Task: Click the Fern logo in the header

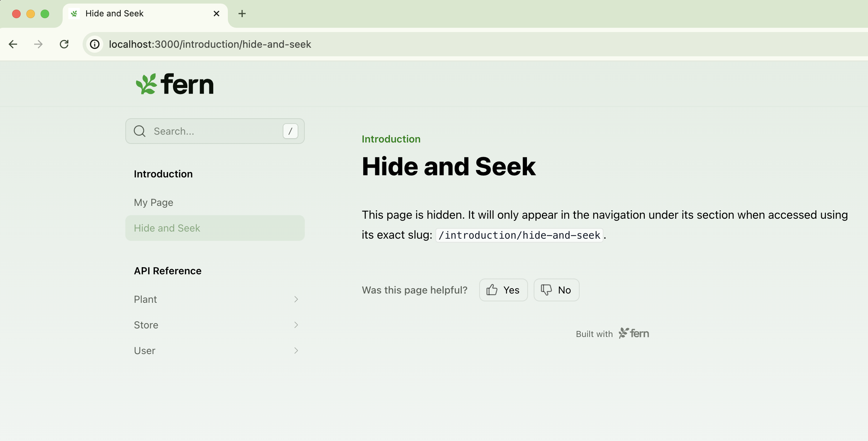Action: [174, 83]
